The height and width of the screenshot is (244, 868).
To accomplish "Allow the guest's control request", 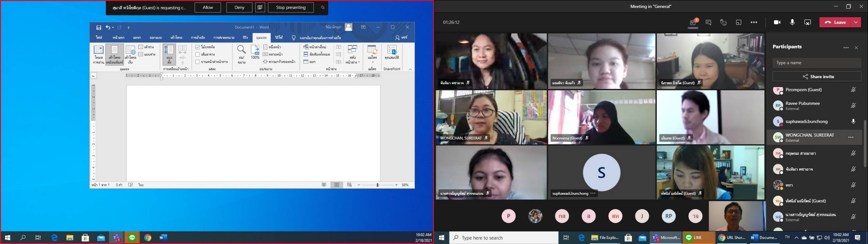I will (x=208, y=8).
